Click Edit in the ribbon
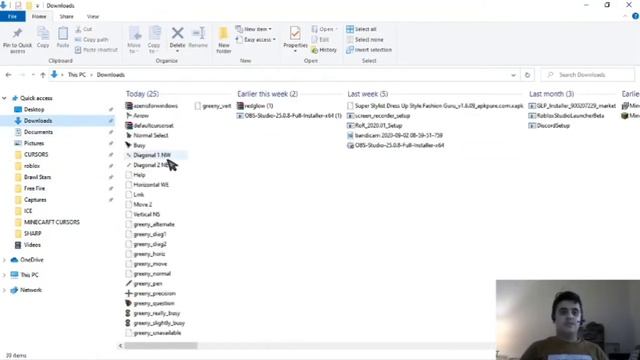640x360 pixels. pos(320,40)
